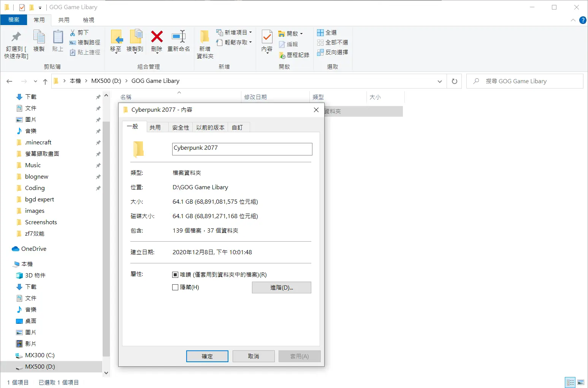Click the OK (確定) button

tap(207, 356)
